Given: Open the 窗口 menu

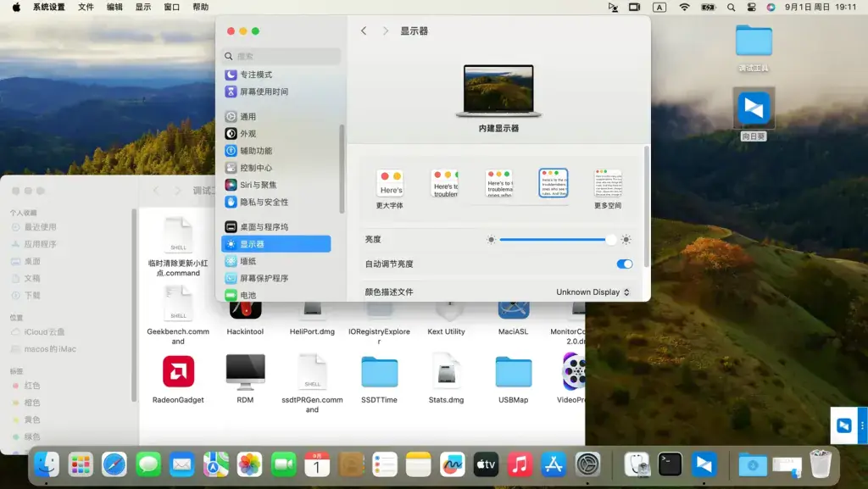Looking at the screenshot, I should [171, 7].
